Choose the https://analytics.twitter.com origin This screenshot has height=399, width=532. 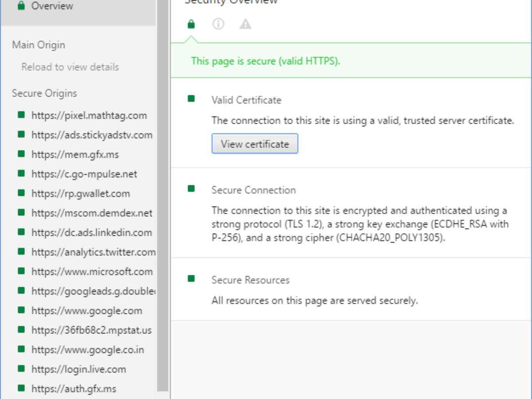click(93, 252)
